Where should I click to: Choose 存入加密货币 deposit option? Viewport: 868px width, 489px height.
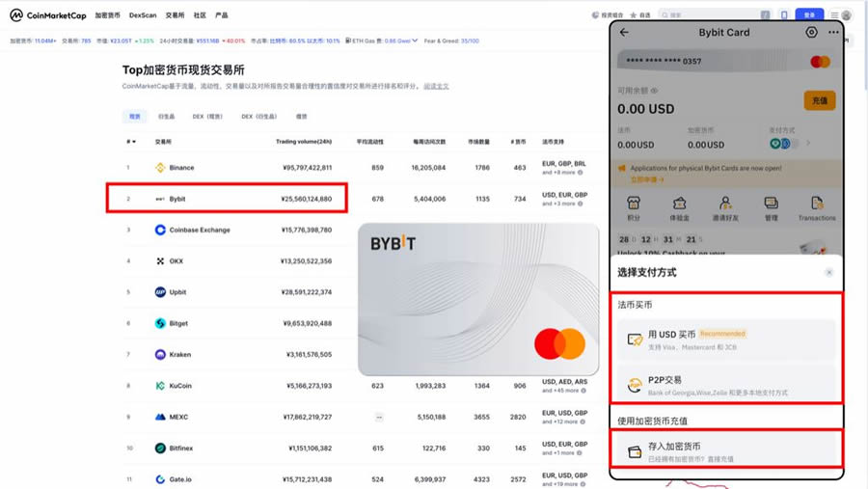pyautogui.click(x=725, y=451)
